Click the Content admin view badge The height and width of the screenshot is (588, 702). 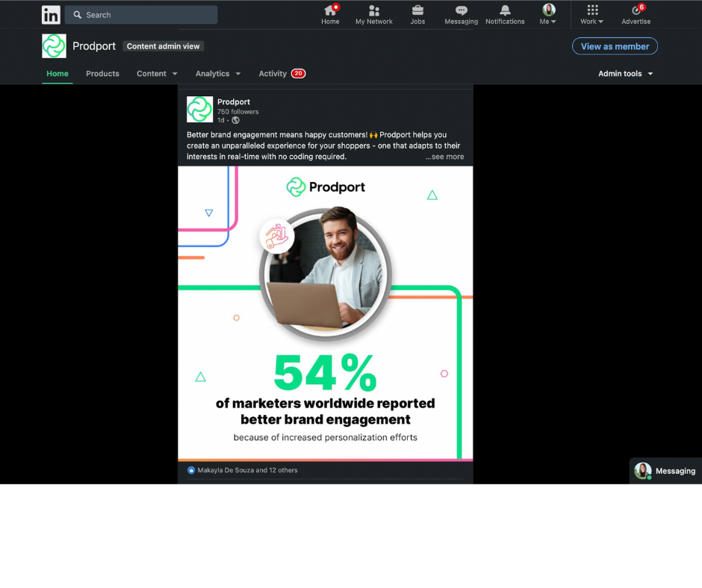pos(163,46)
